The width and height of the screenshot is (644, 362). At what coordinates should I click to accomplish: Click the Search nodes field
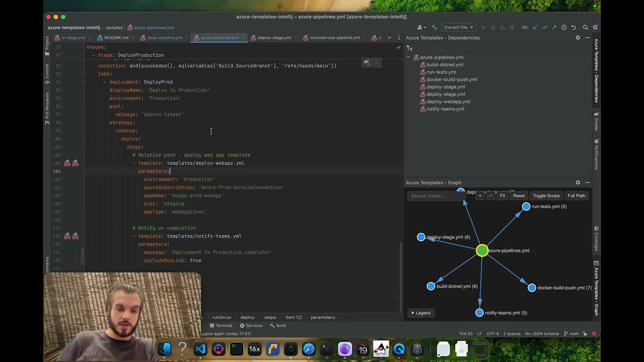click(436, 196)
